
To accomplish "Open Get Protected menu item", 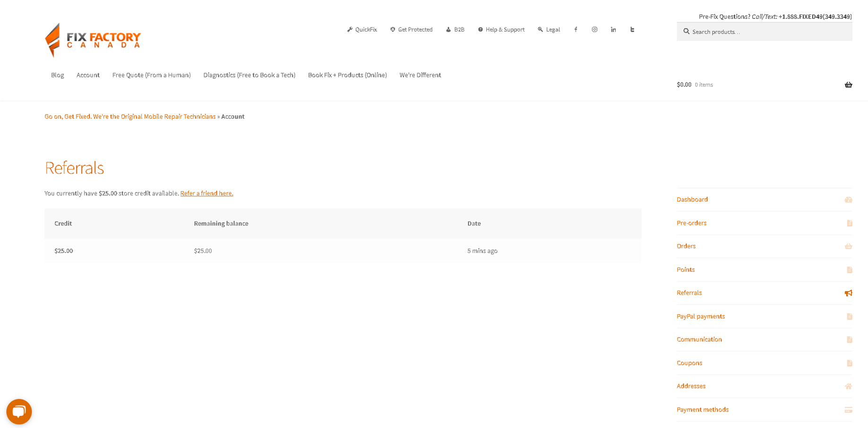I will pos(411,29).
